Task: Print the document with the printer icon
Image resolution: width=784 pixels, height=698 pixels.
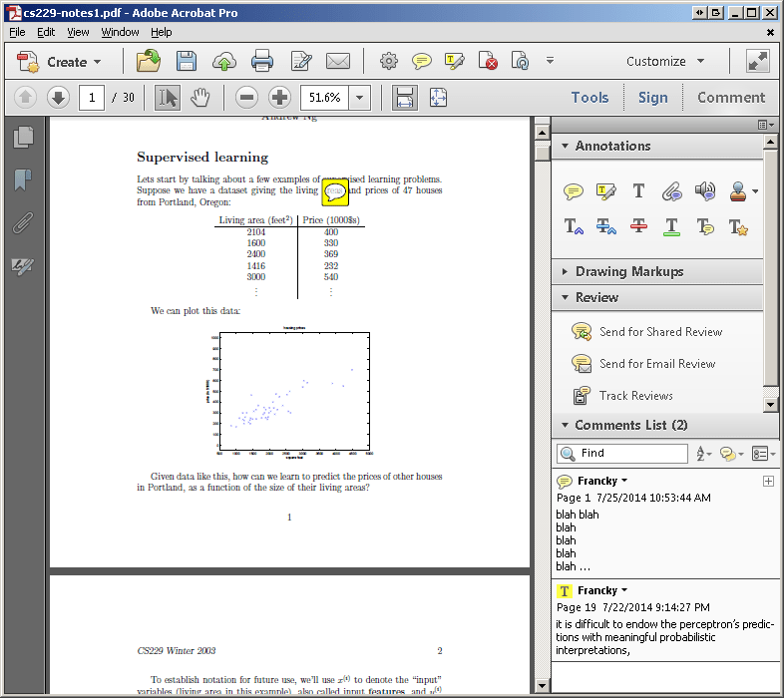Action: 262,62
